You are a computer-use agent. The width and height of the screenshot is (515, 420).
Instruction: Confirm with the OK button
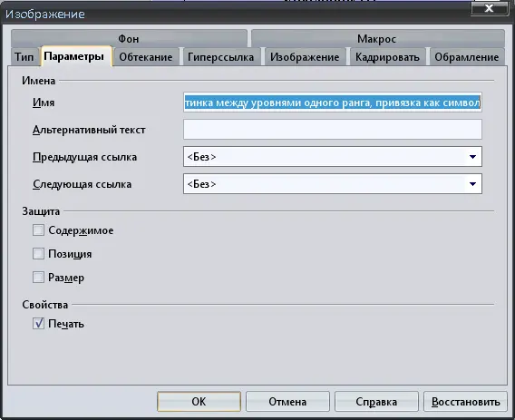(199, 401)
